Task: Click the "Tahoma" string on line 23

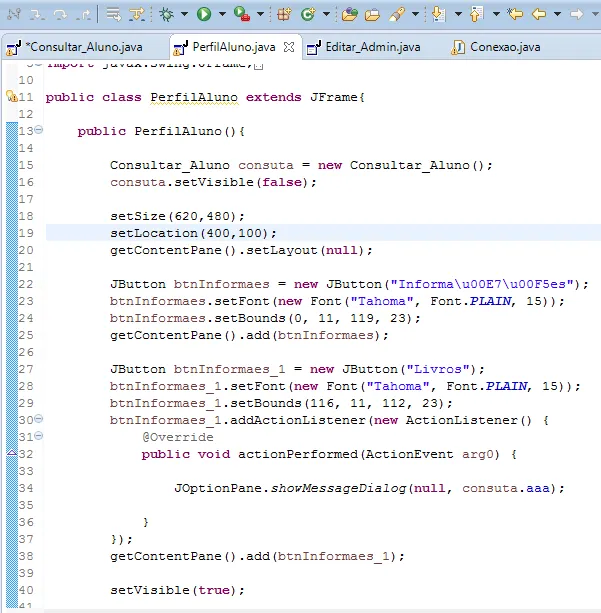Action: (x=382, y=301)
